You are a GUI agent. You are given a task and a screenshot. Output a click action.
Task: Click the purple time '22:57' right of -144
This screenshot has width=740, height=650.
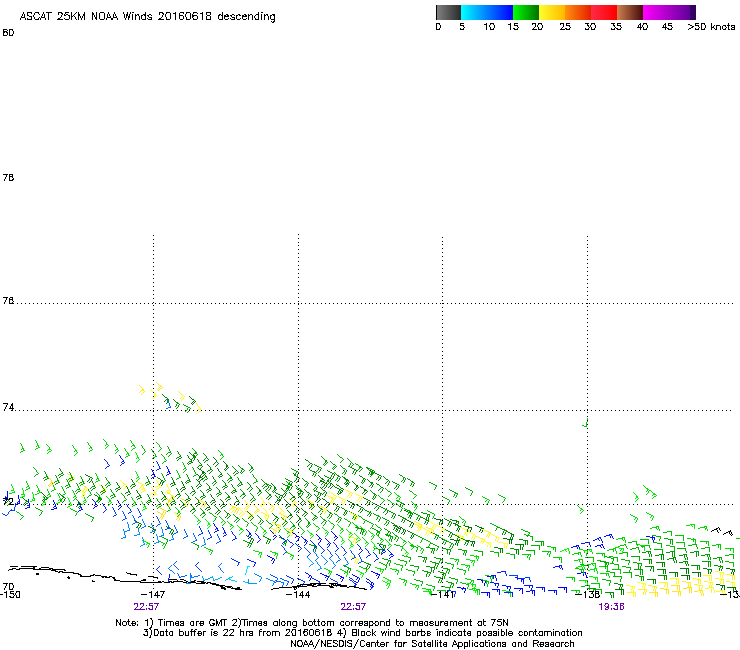[353, 607]
